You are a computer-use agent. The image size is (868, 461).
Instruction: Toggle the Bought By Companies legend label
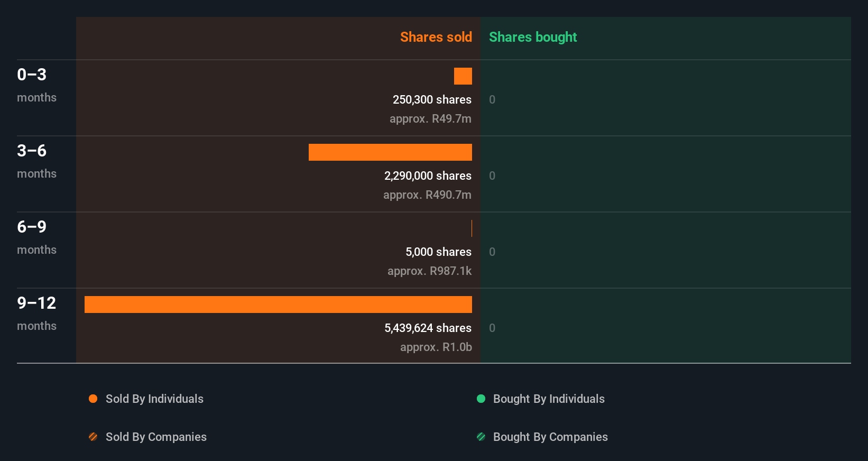(550, 437)
